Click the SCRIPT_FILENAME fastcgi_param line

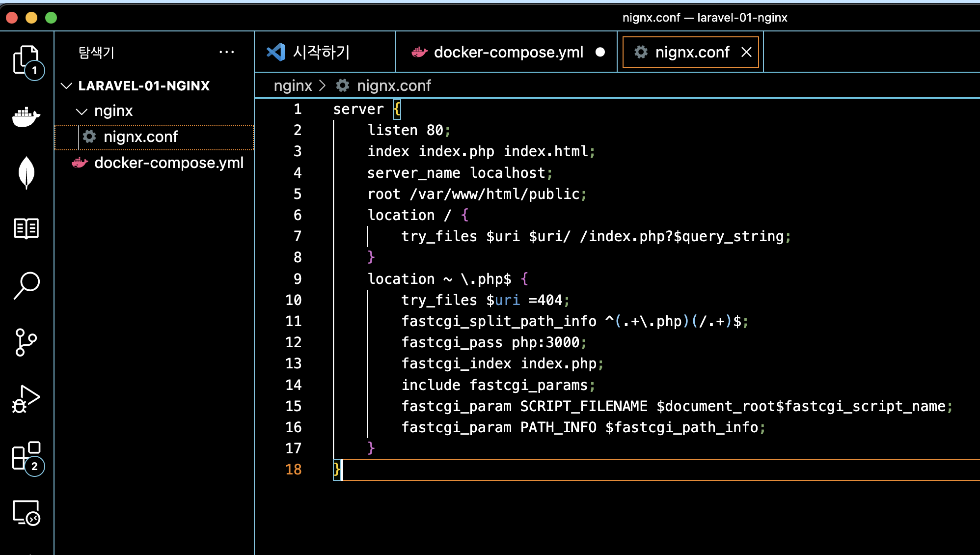click(677, 406)
